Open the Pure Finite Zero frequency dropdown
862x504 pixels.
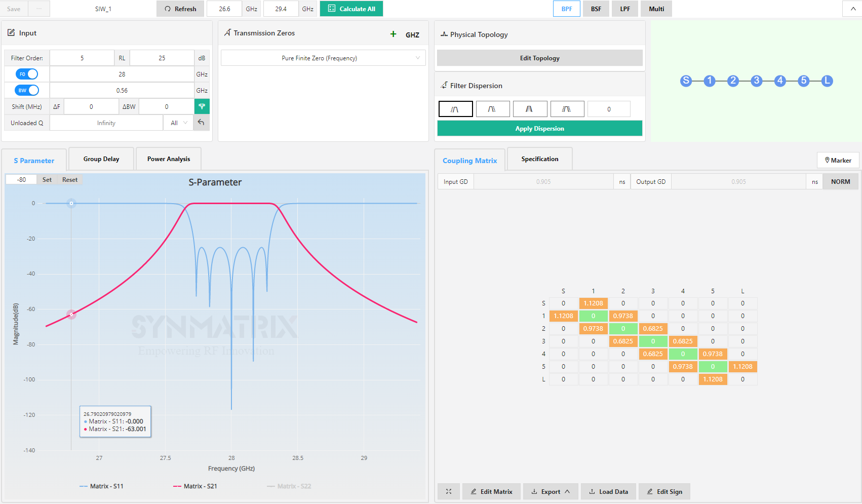pyautogui.click(x=323, y=58)
